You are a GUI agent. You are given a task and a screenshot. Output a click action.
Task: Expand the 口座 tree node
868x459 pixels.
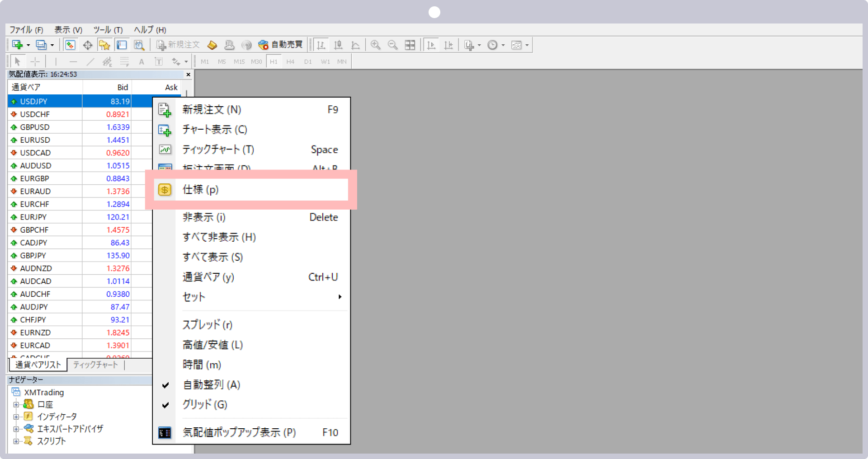point(16,404)
